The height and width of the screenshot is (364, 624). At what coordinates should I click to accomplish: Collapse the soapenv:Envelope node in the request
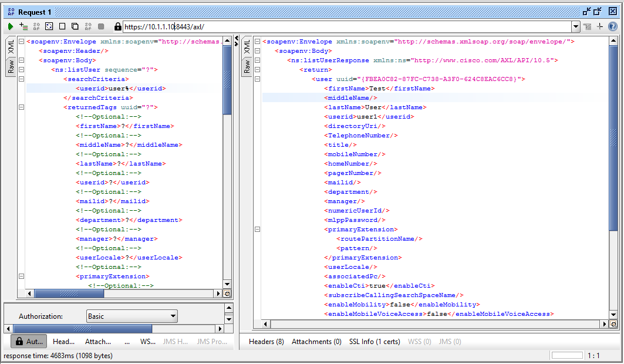(21, 41)
